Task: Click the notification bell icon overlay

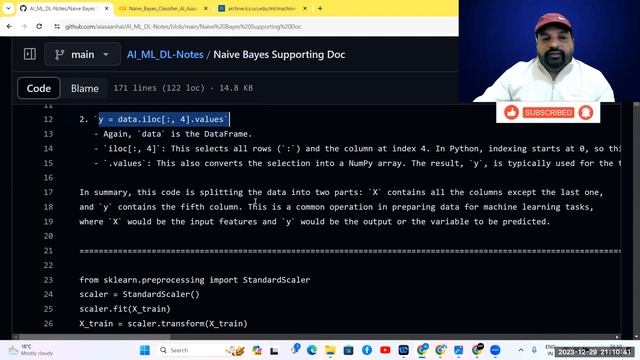Action: click(586, 112)
